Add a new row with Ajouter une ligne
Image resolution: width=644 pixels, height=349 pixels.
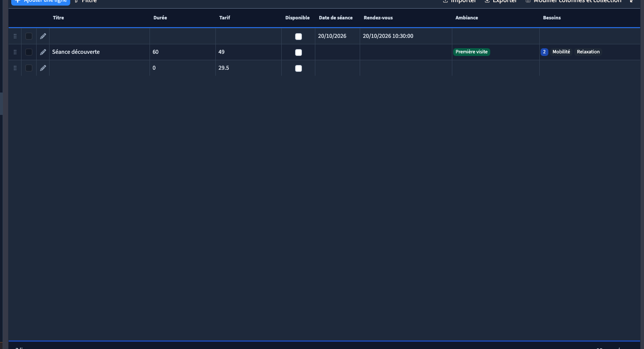click(x=40, y=2)
